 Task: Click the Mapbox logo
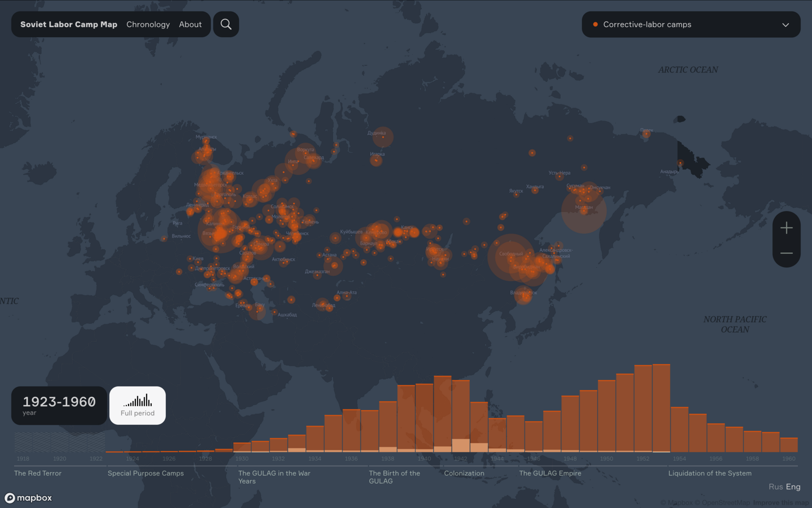tap(29, 498)
